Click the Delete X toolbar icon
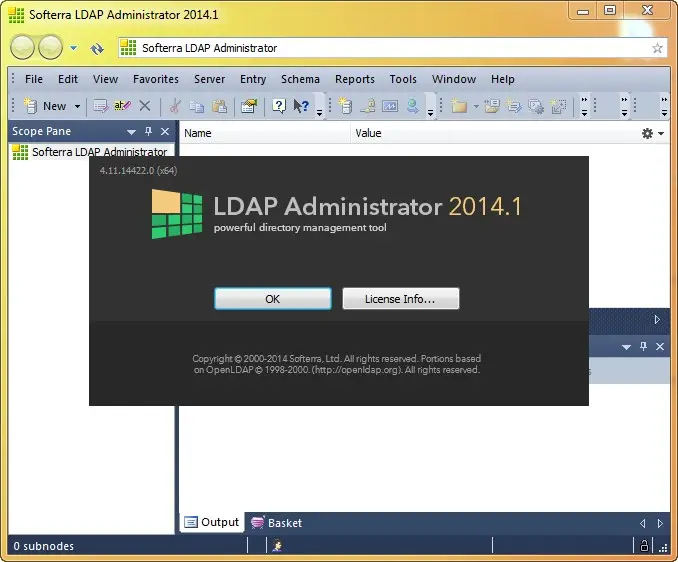Image resolution: width=678 pixels, height=562 pixels. click(145, 106)
